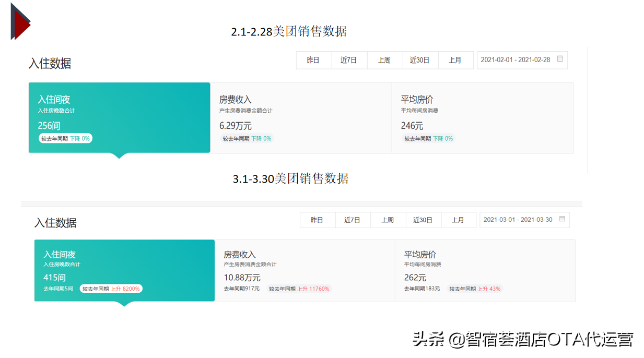Select 近7日 in February date filter
The height and width of the screenshot is (358, 644).
[x=349, y=60]
